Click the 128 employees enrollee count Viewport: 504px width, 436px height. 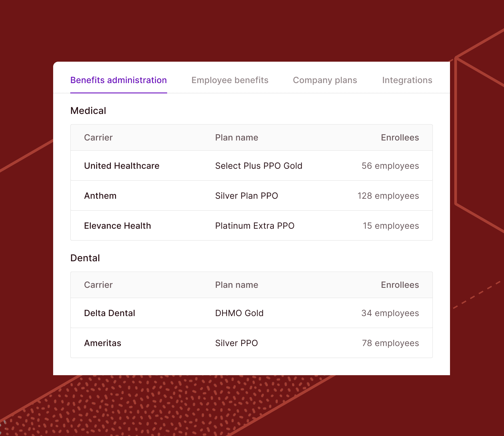[388, 196]
